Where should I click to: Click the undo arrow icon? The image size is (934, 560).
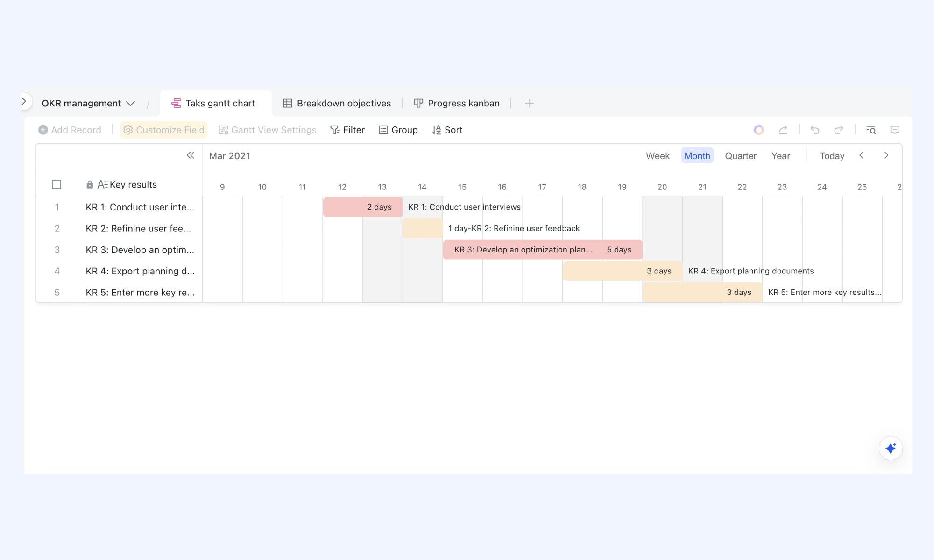815,130
